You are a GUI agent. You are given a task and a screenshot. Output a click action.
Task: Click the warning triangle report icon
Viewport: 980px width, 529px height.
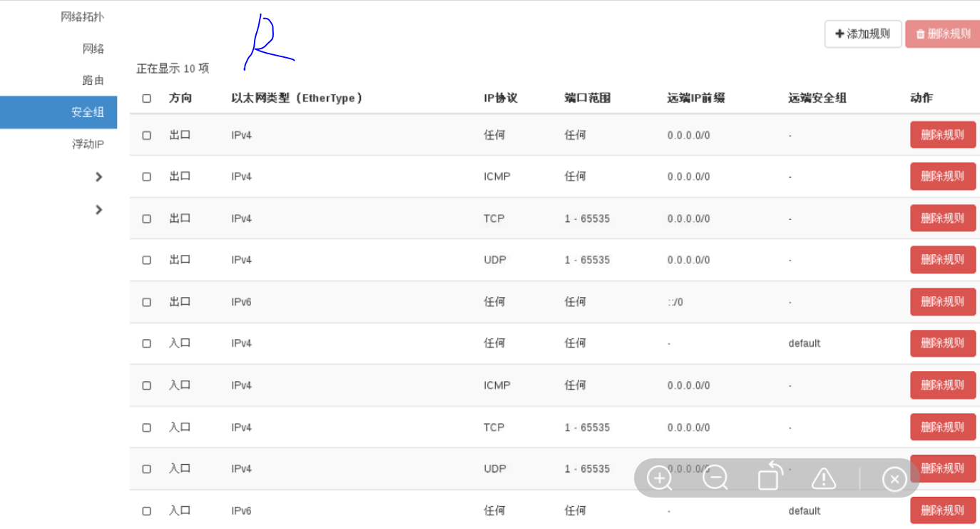pos(824,478)
